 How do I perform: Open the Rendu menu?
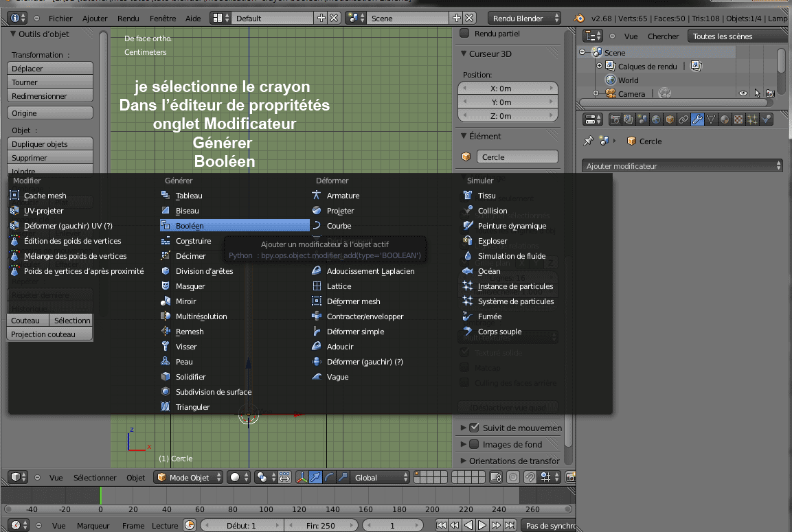click(x=128, y=18)
